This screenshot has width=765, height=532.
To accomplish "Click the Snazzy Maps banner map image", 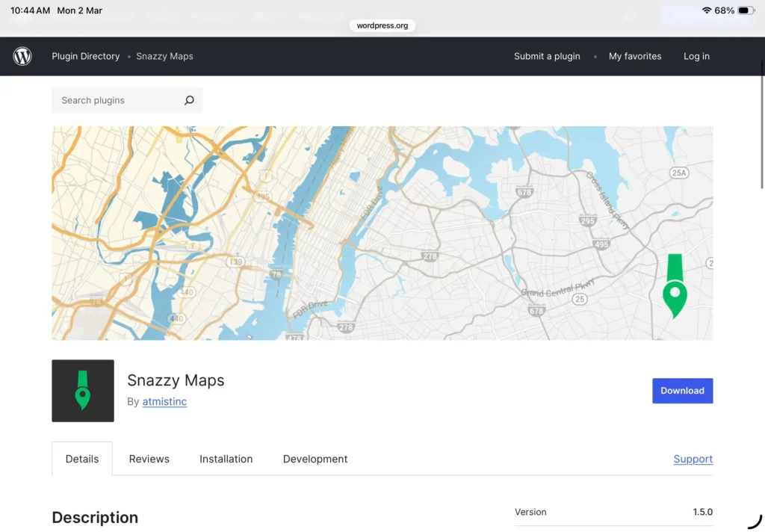I will coord(382,232).
